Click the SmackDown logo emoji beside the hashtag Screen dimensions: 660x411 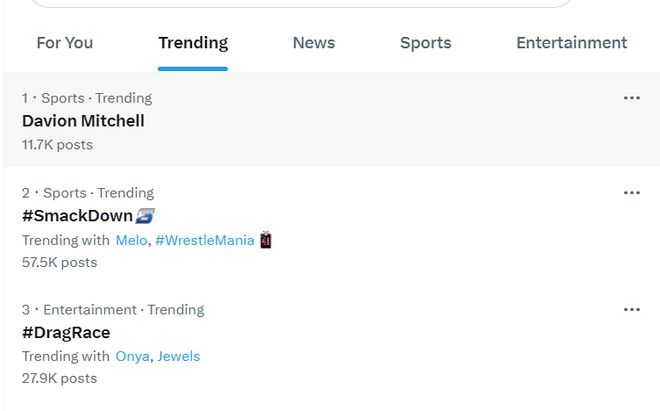tap(145, 216)
